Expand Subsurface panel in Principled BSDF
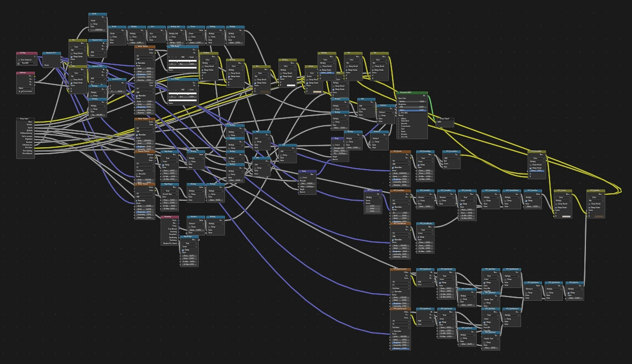 pyautogui.click(x=398, y=121)
